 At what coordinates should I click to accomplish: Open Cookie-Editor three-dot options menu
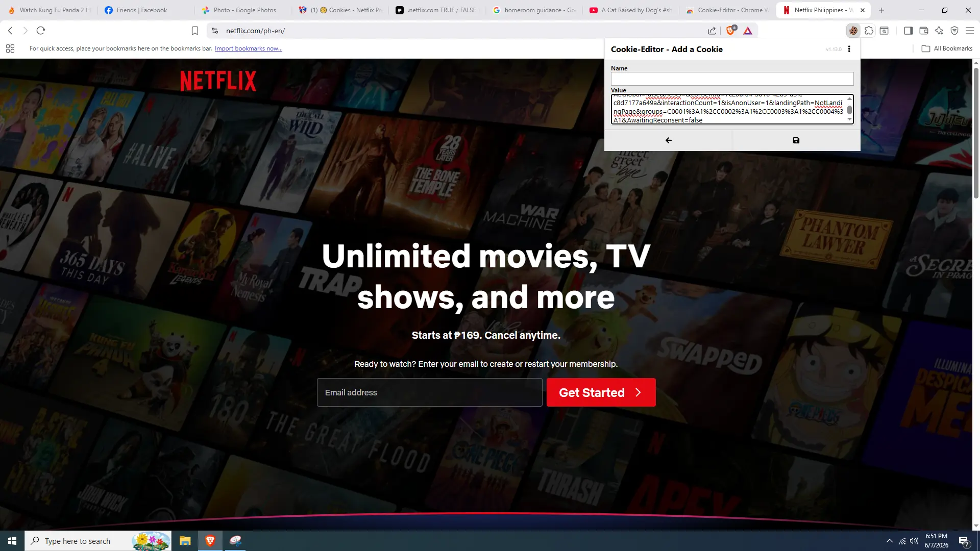(x=849, y=49)
